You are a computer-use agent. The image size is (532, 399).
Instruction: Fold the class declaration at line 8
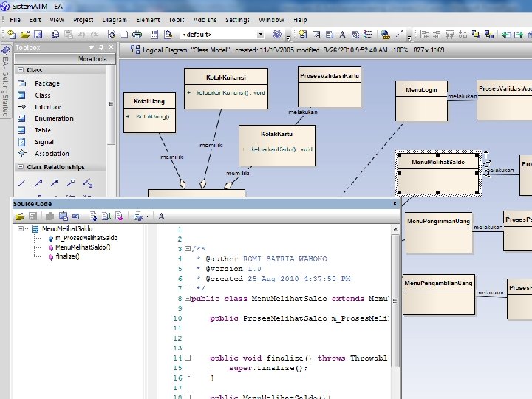(x=188, y=299)
